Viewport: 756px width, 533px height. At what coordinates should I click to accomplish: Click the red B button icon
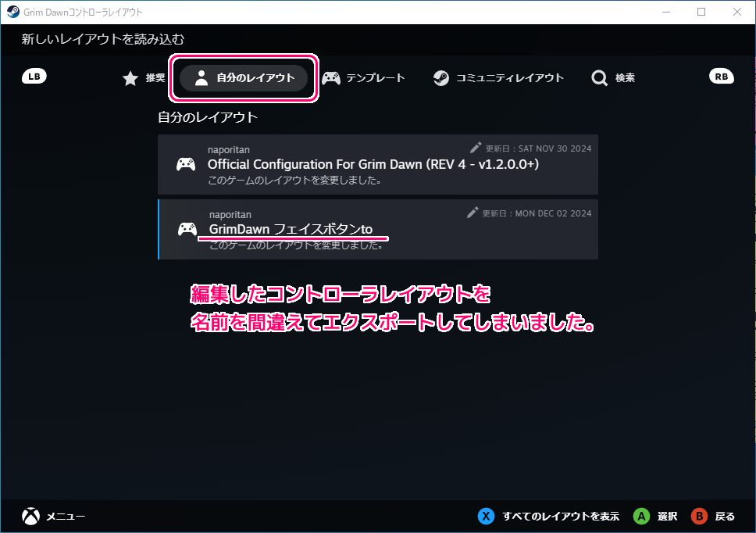699,516
